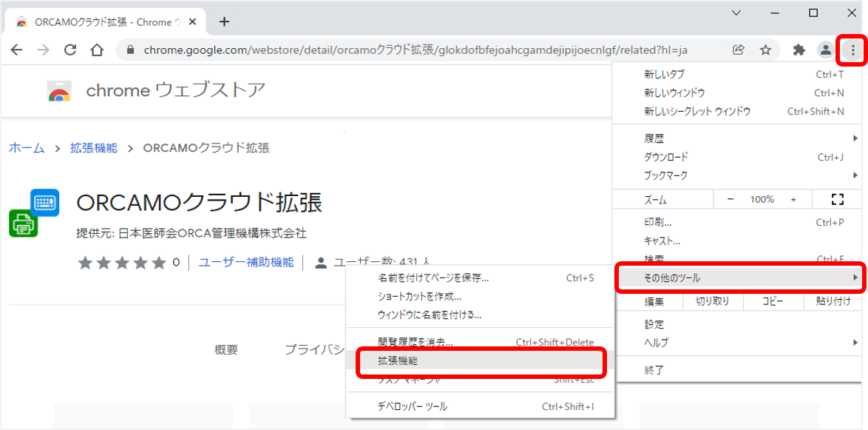Open 新しいシークレット ウィンドウ

click(x=738, y=111)
